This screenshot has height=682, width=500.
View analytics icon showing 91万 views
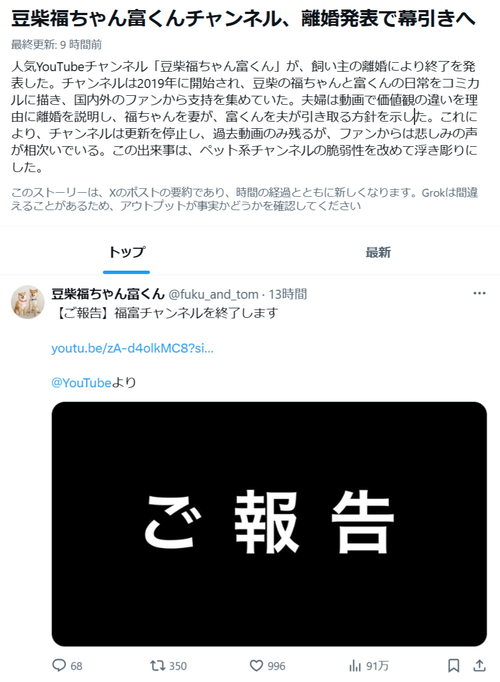tap(355, 665)
